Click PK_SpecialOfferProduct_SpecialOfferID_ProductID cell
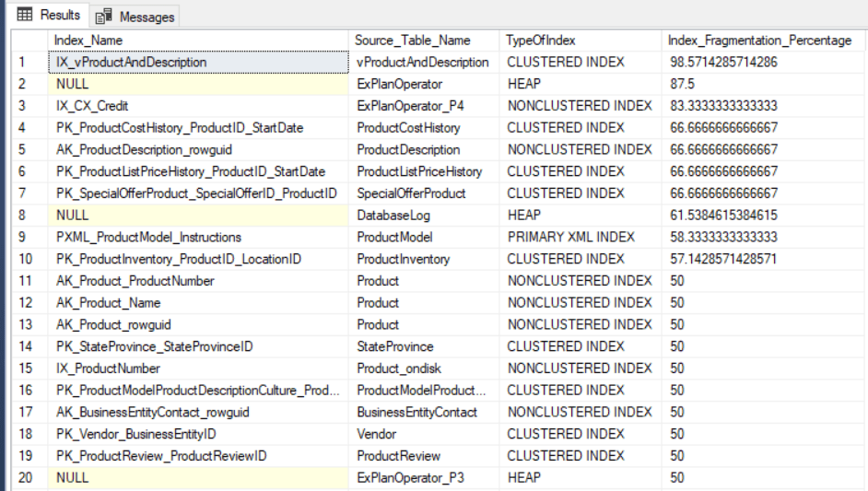The height and width of the screenshot is (491, 868). 198,193
